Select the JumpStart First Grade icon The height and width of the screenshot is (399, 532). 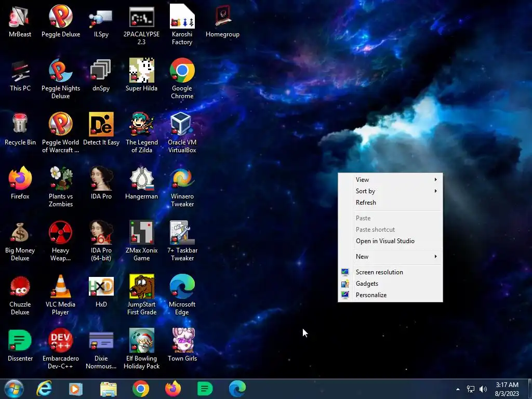pos(141,295)
